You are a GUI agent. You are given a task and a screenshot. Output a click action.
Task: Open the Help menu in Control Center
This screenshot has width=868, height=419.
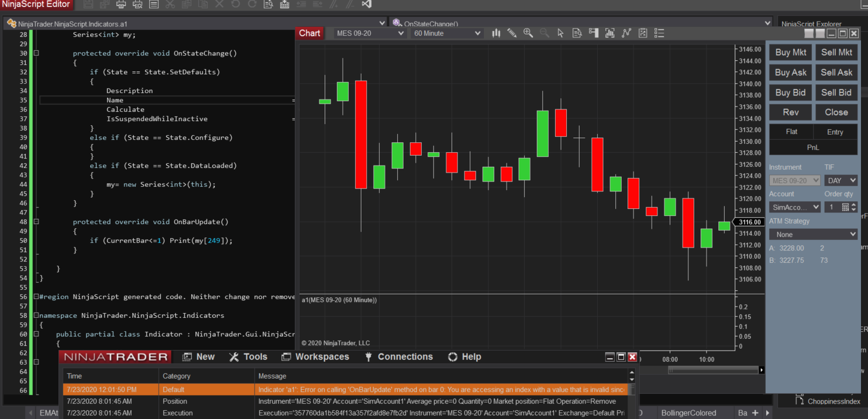click(464, 357)
